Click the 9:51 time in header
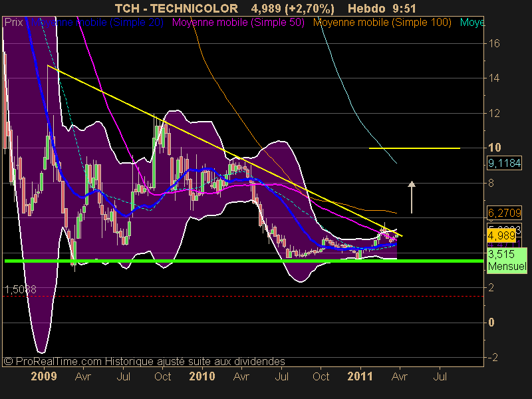 (x=404, y=8)
